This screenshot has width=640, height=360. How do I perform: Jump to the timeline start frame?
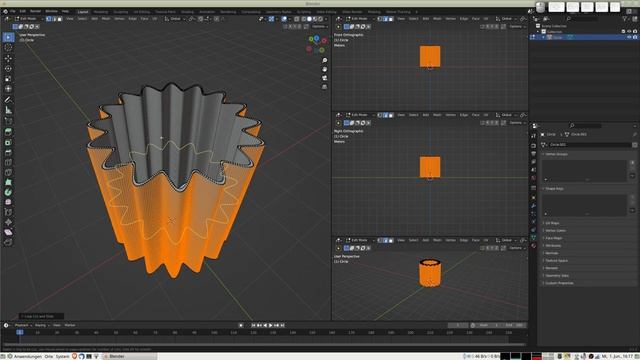click(253, 325)
